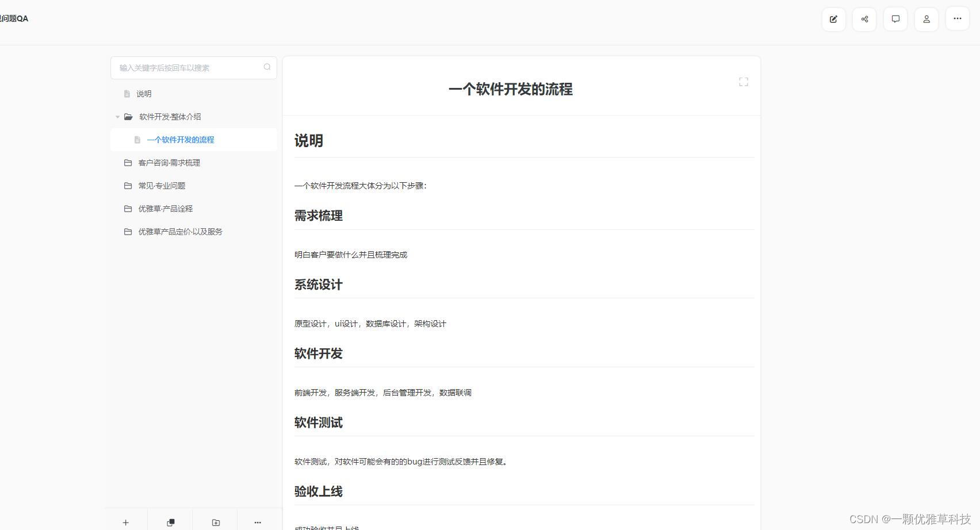Open the top-right more options menu
The width and height of the screenshot is (980, 530).
coord(958,19)
